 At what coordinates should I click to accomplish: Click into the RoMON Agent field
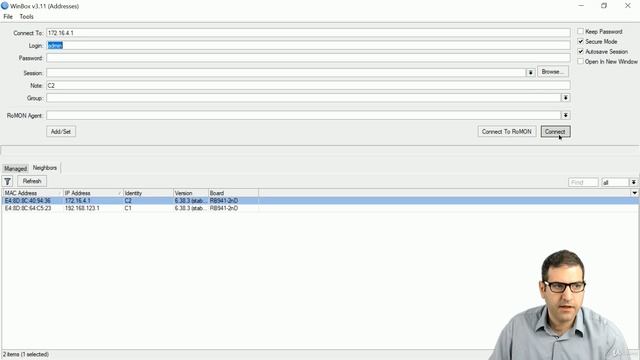point(304,116)
